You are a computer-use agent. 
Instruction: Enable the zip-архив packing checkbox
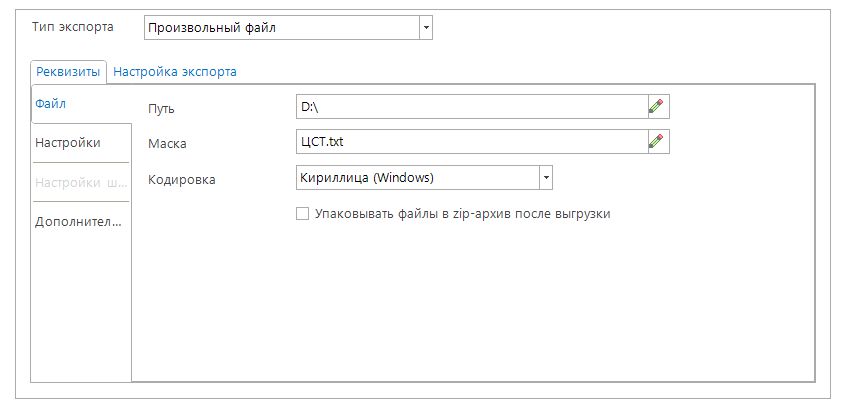pyautogui.click(x=302, y=213)
